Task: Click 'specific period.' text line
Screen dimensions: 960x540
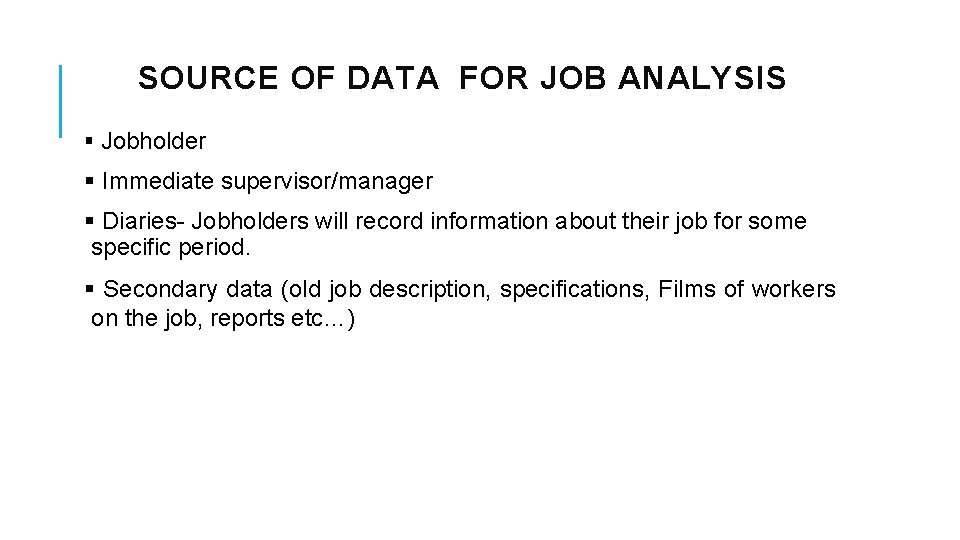Action: coord(171,248)
